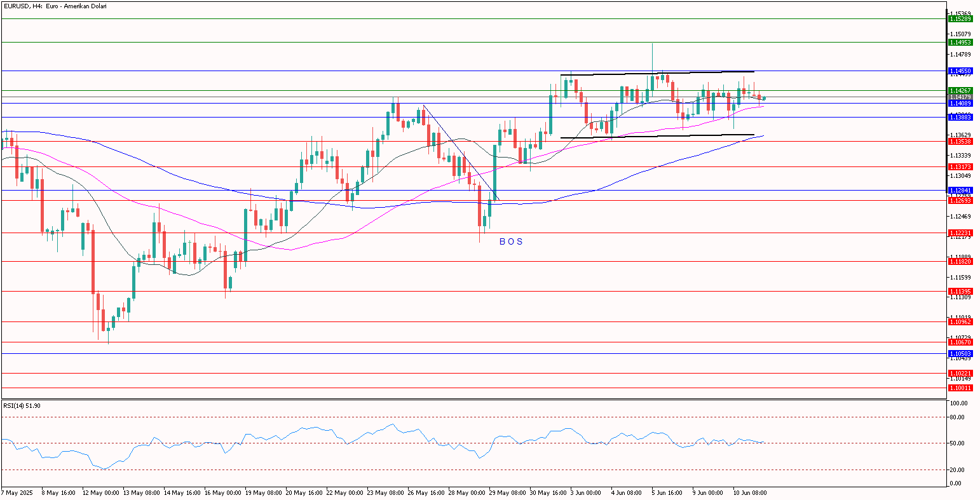Image resolution: width=980 pixels, height=500 pixels.
Task: Select the red 1.12231 price level label
Action: tap(960, 233)
